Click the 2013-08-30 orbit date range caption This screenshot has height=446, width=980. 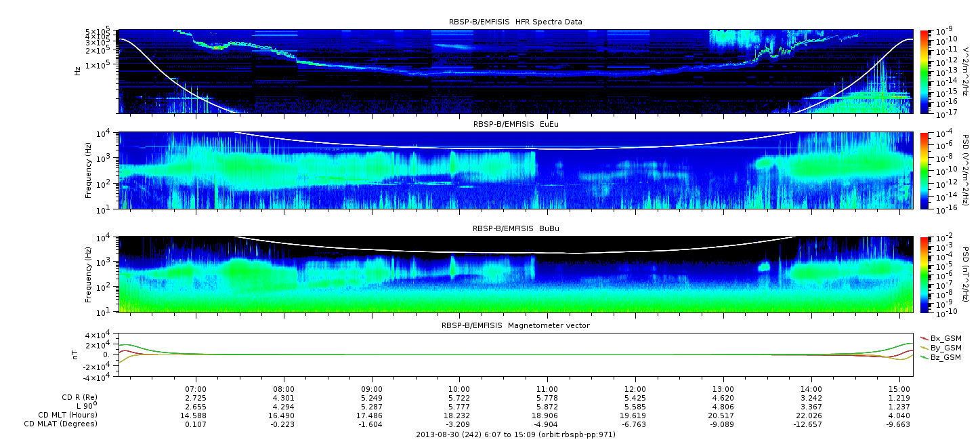tap(515, 434)
